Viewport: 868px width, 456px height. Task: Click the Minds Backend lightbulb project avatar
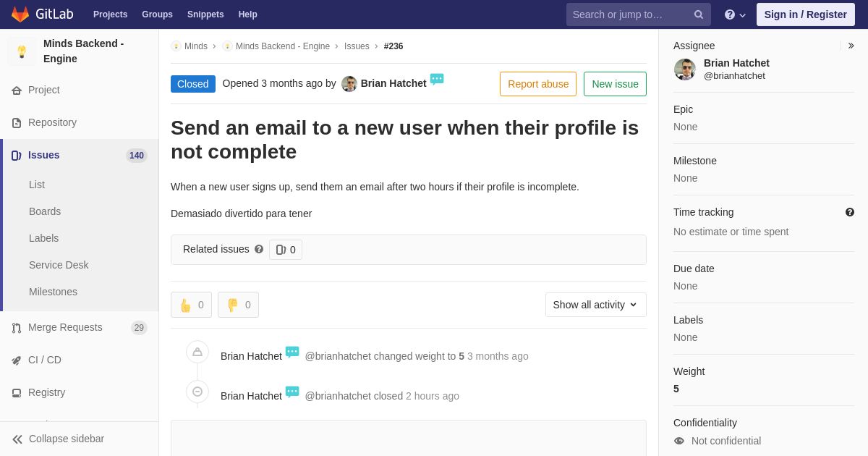point(22,51)
